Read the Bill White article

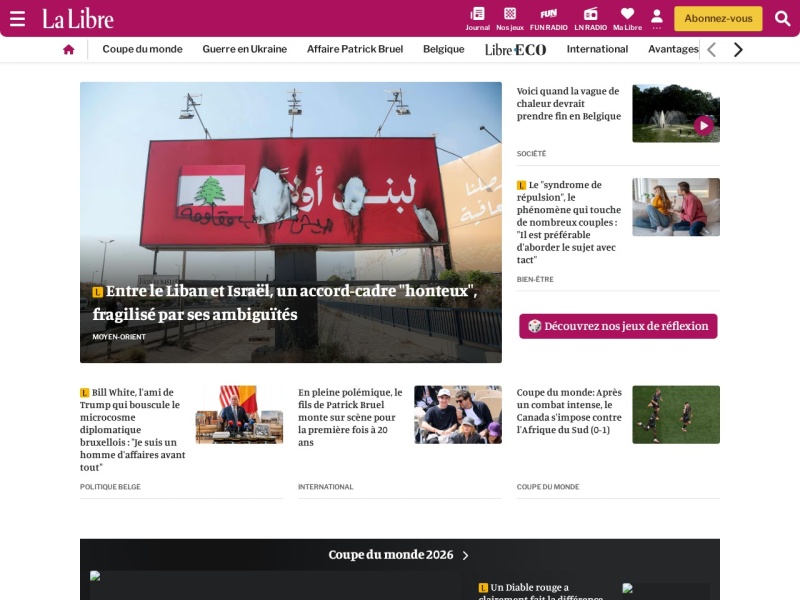[133, 430]
